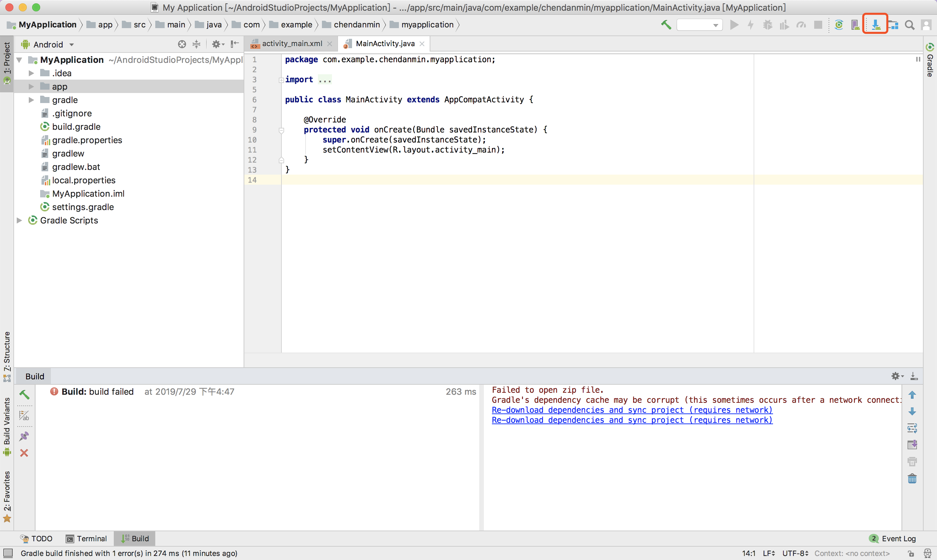Toggle the Build Variants tool window button
The height and width of the screenshot is (560, 937).
[x=7, y=427]
